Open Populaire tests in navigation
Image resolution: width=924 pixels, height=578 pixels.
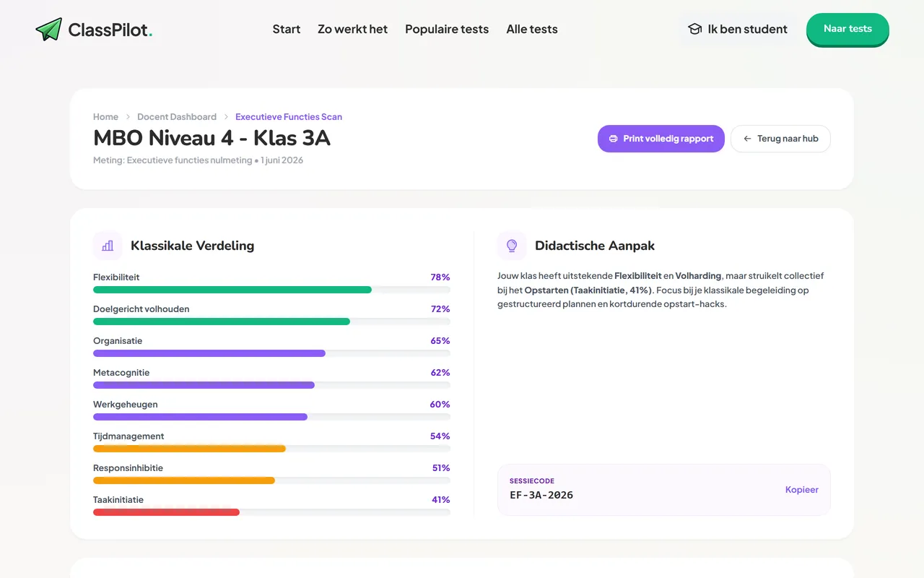(x=447, y=30)
